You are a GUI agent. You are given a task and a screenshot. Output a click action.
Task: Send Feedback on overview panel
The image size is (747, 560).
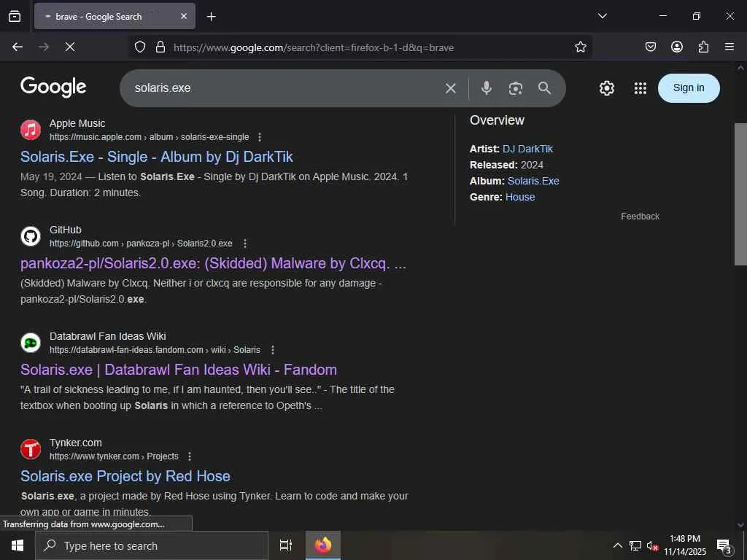(x=640, y=216)
